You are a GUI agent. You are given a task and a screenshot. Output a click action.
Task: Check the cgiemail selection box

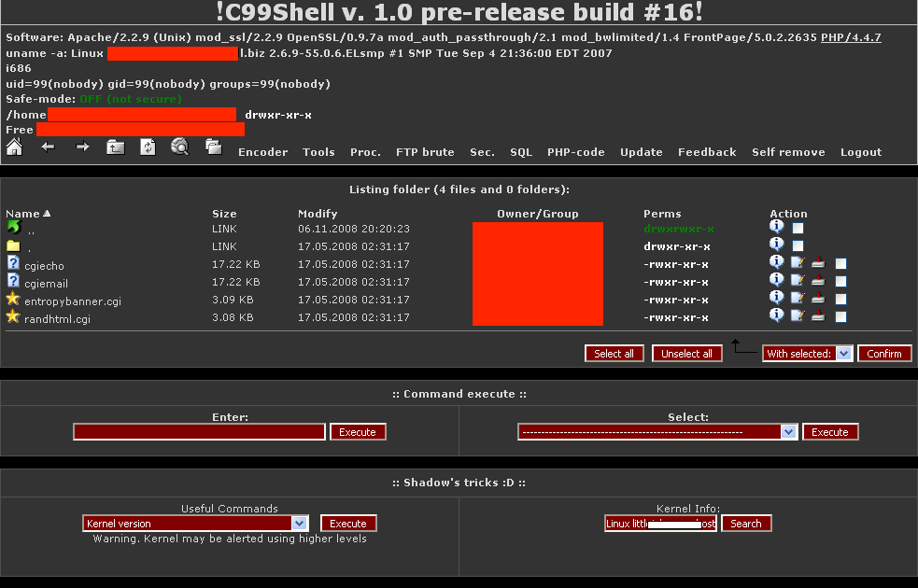840,282
